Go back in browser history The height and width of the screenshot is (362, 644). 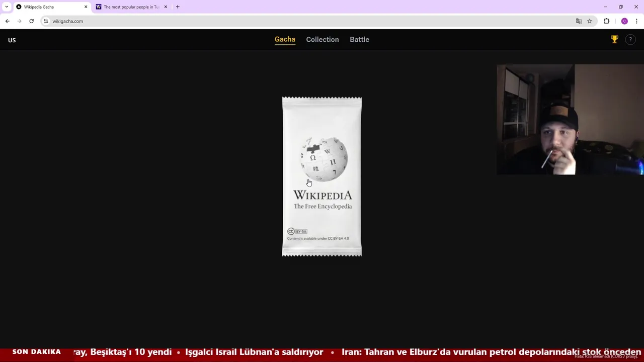pyautogui.click(x=7, y=21)
